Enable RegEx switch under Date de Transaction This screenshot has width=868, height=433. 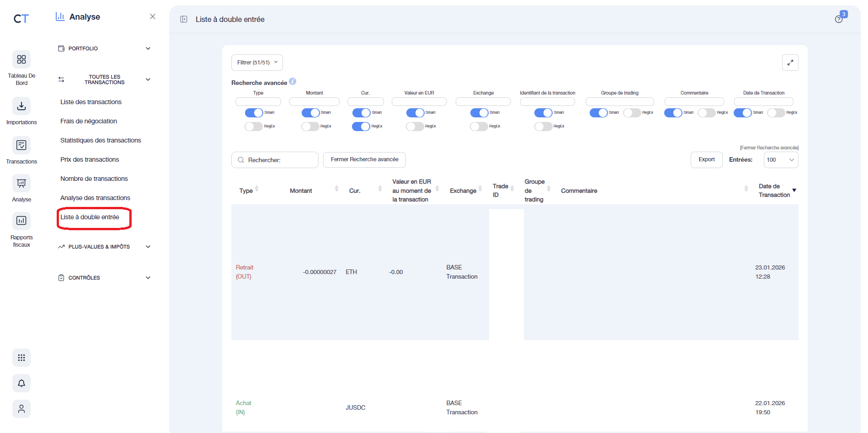[776, 113]
